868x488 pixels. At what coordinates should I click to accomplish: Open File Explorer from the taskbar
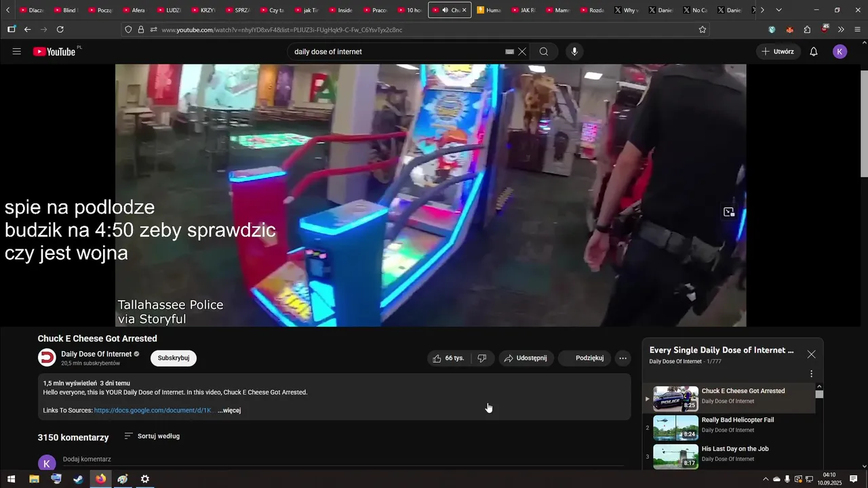point(34,479)
